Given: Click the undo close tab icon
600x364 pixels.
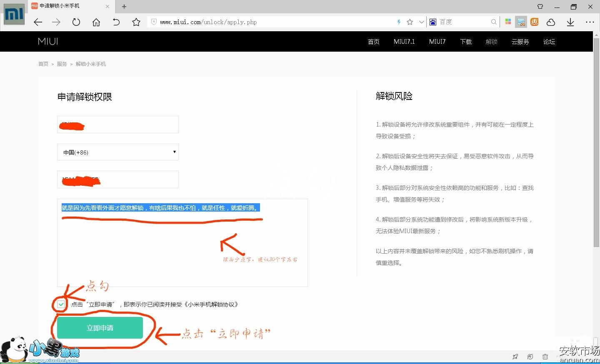Looking at the screenshot, I should (116, 22).
